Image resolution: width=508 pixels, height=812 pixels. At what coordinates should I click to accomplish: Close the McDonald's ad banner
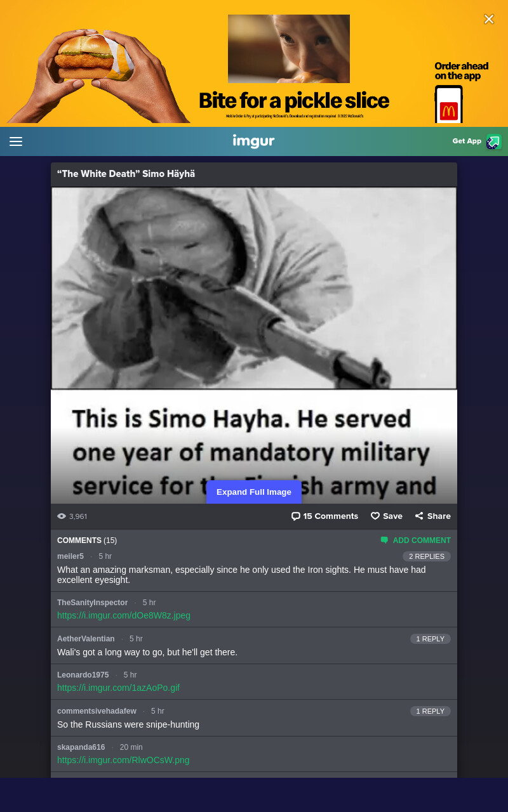coord(489,19)
